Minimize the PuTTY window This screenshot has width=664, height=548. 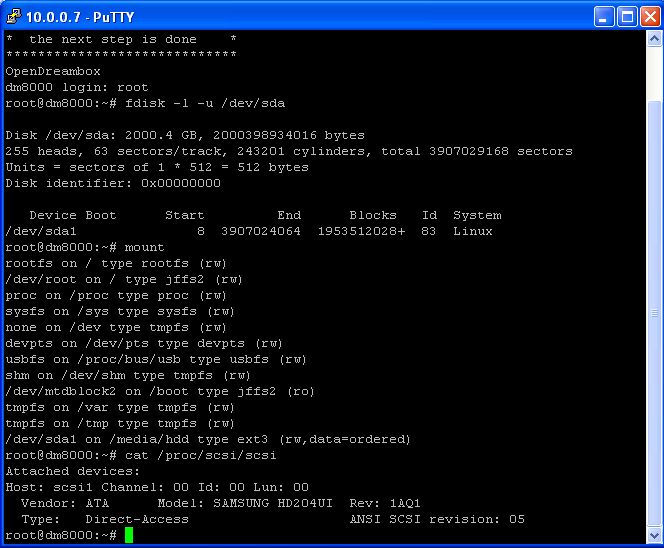602,16
